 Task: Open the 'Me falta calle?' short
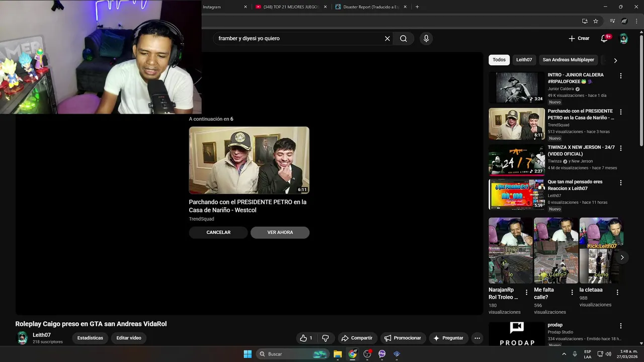point(556,250)
